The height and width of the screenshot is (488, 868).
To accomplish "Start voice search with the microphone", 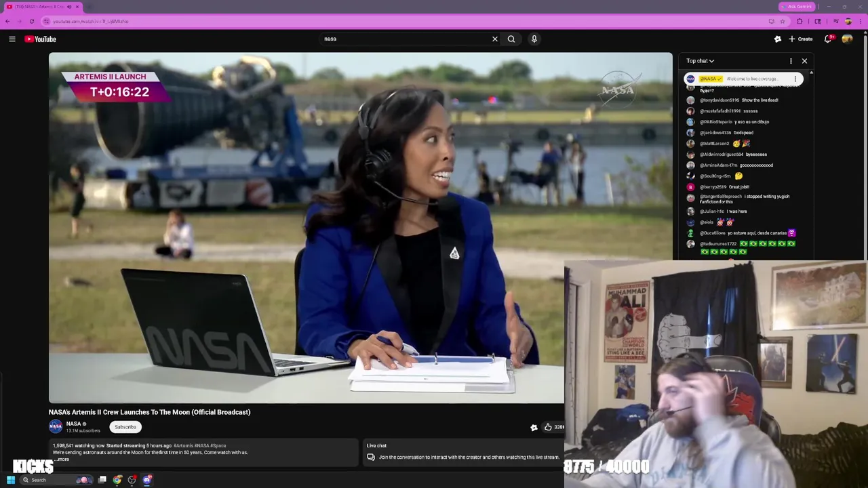I will pyautogui.click(x=534, y=39).
